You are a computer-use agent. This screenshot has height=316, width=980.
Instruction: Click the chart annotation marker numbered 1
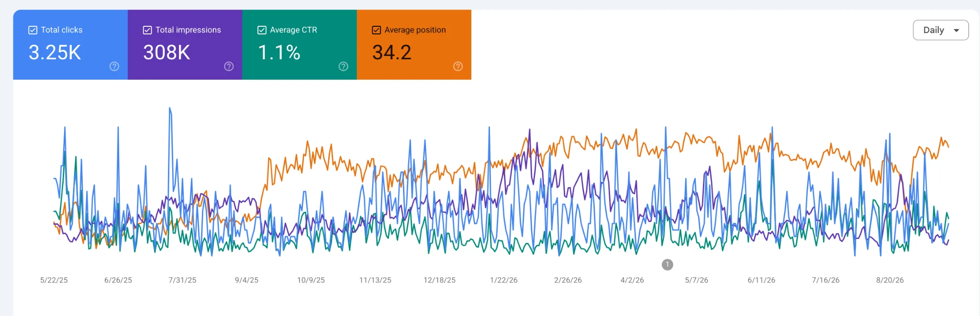coord(668,264)
